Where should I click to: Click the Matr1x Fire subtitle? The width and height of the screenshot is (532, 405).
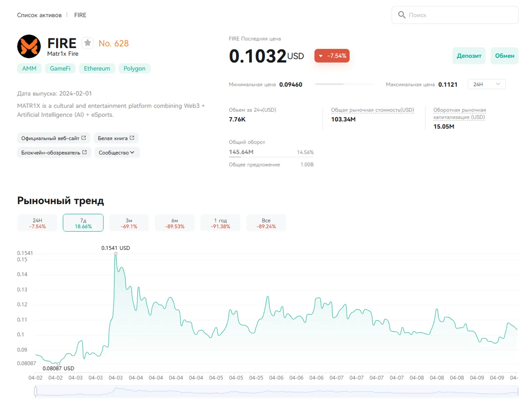click(x=63, y=54)
